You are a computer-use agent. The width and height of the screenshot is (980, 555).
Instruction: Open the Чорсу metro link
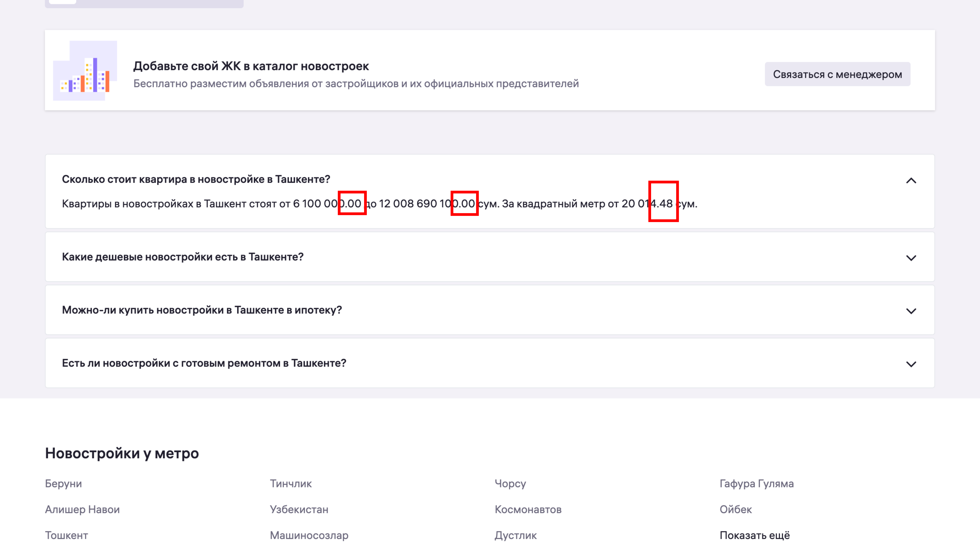pyautogui.click(x=510, y=483)
